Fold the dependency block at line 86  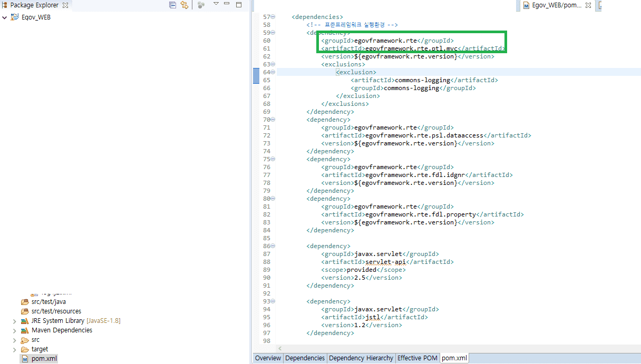(273, 246)
